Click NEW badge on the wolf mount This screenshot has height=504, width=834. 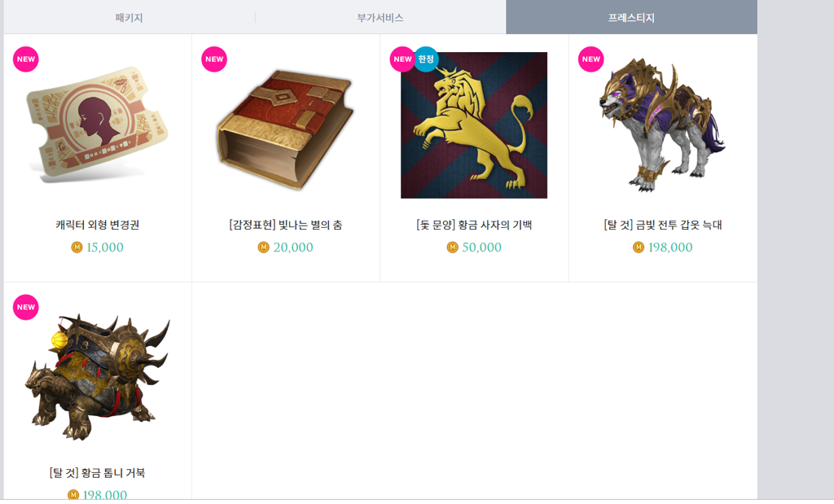(x=591, y=59)
